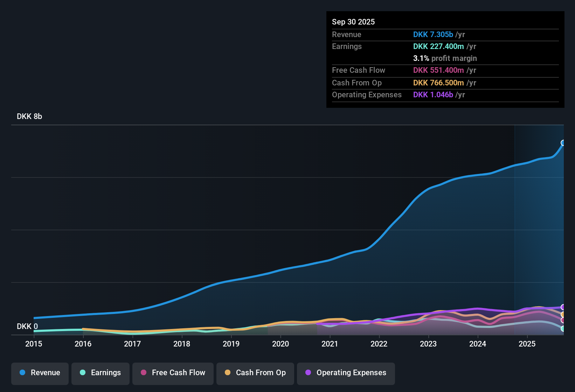Click the purple Operating Expenses legend dot

click(308, 373)
